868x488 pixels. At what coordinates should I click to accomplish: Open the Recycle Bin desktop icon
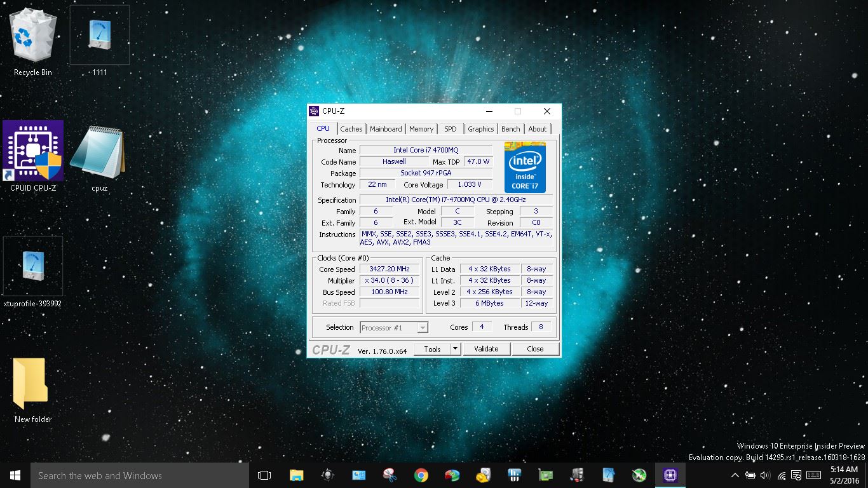(x=33, y=42)
